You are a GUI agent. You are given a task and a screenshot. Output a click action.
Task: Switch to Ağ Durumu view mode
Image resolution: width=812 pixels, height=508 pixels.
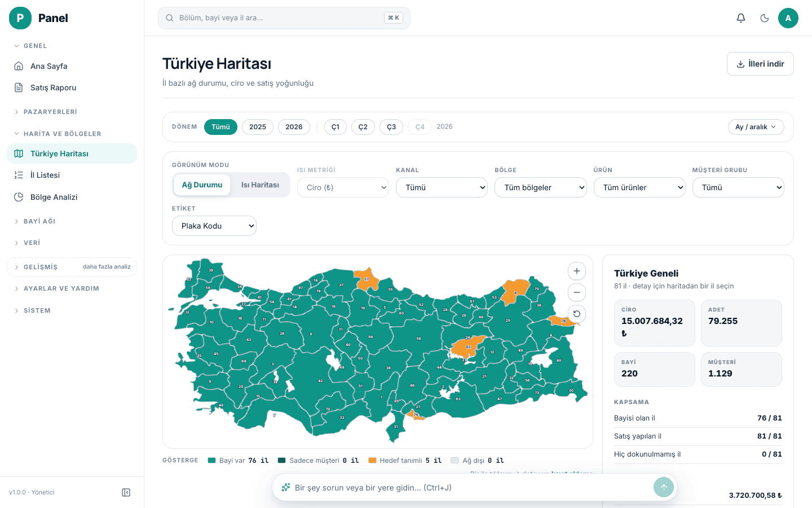click(202, 185)
